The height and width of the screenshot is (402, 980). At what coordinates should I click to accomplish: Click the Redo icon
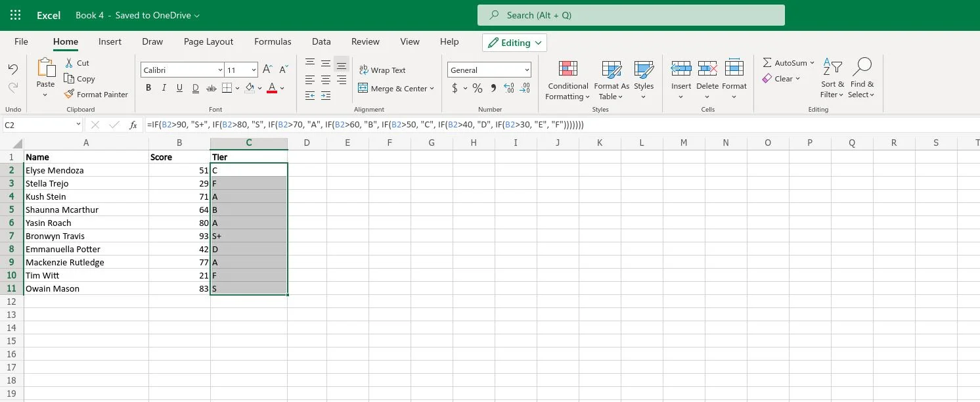coord(13,87)
